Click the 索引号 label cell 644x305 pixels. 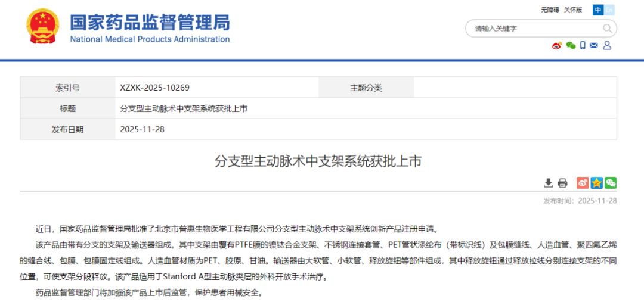68,88
